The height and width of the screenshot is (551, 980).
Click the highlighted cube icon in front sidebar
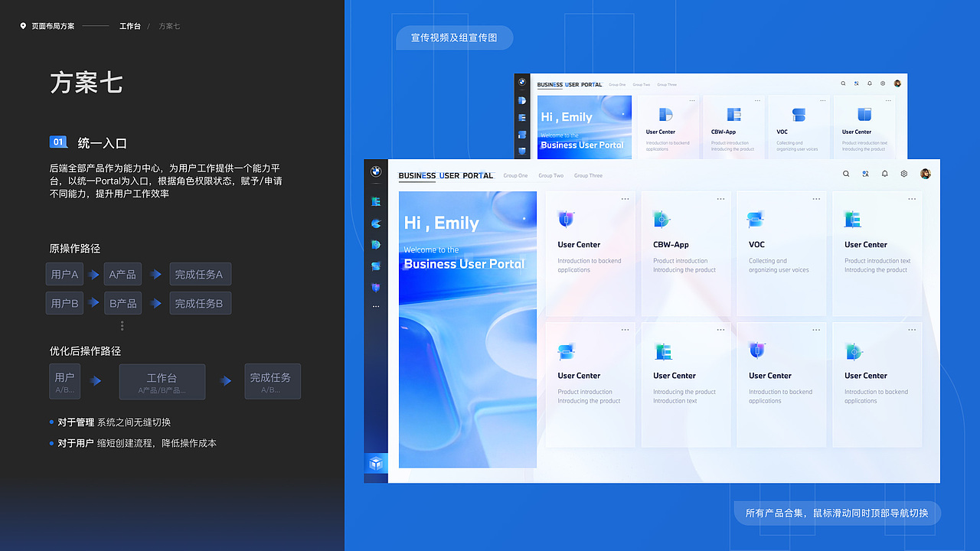click(x=376, y=463)
